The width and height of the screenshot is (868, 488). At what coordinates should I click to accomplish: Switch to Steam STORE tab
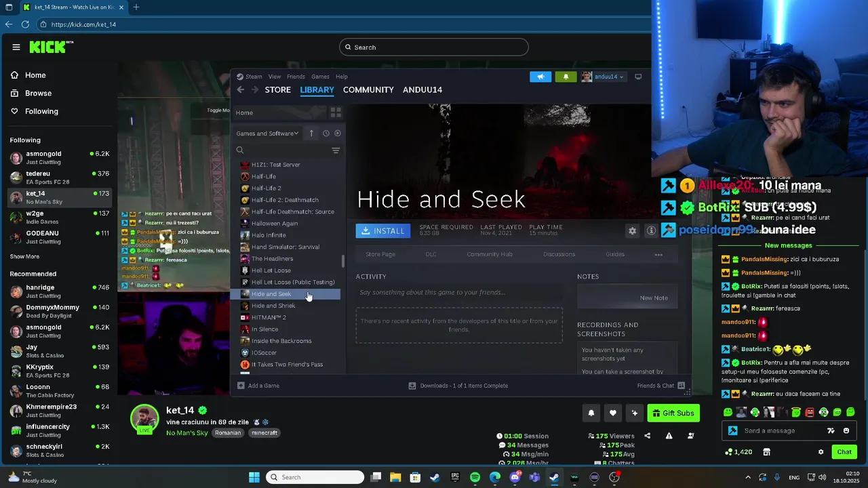(x=278, y=89)
